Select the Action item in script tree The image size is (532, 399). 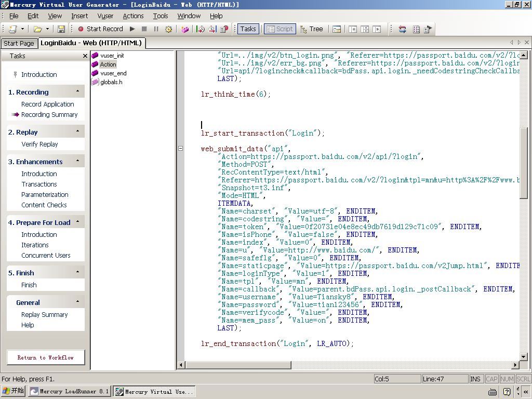108,64
